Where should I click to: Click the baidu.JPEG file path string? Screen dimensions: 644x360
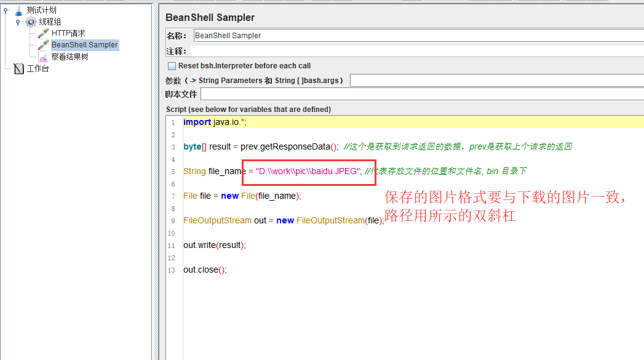point(308,171)
